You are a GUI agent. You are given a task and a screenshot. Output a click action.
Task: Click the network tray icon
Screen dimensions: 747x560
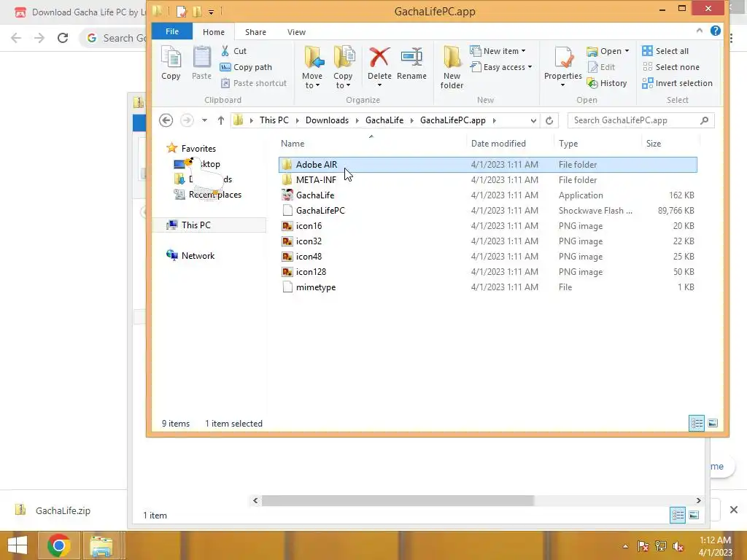pyautogui.click(x=660, y=546)
